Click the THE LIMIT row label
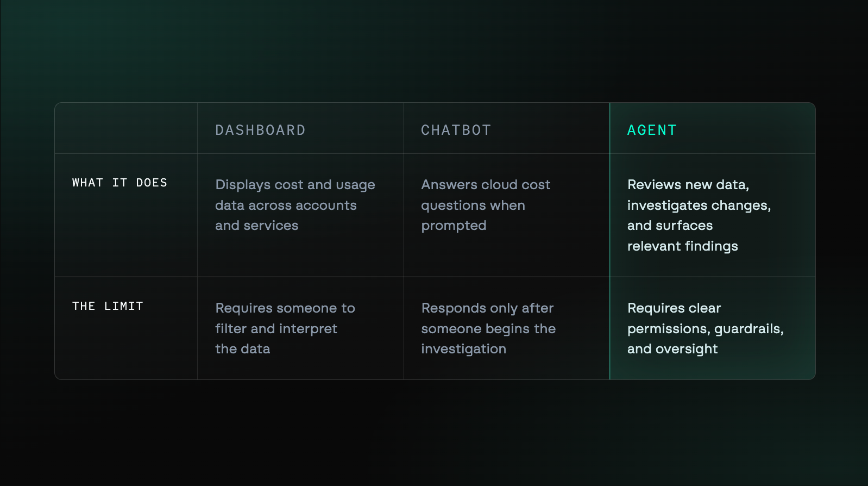The height and width of the screenshot is (486, 868). pyautogui.click(x=108, y=306)
